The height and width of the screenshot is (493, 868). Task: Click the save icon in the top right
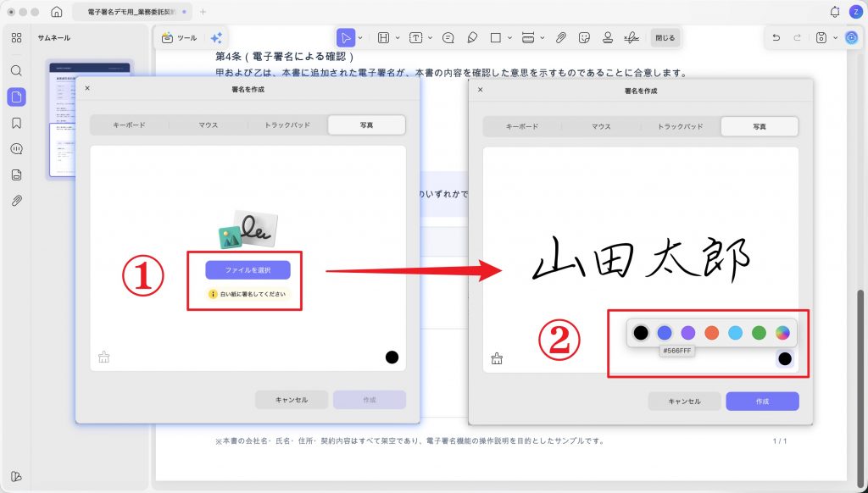coord(821,37)
